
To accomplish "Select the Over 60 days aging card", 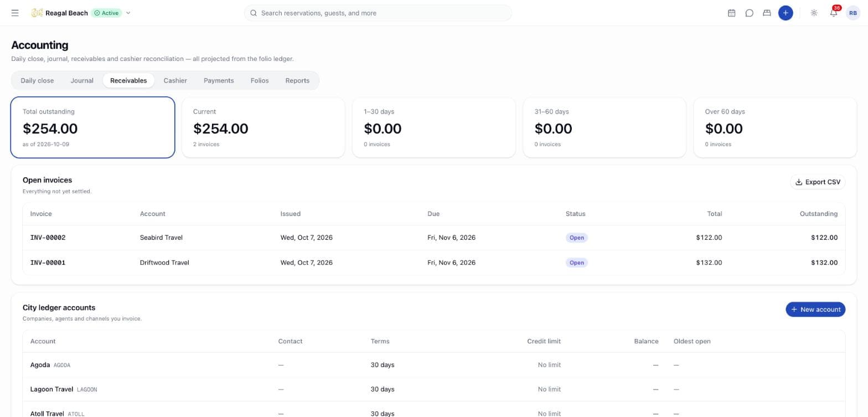I will pyautogui.click(x=775, y=127).
